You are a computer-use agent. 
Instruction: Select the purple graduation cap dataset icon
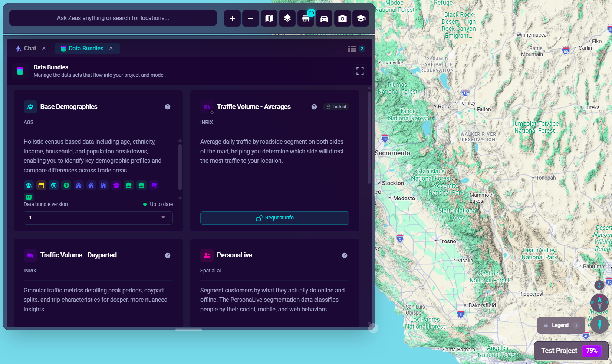click(116, 185)
